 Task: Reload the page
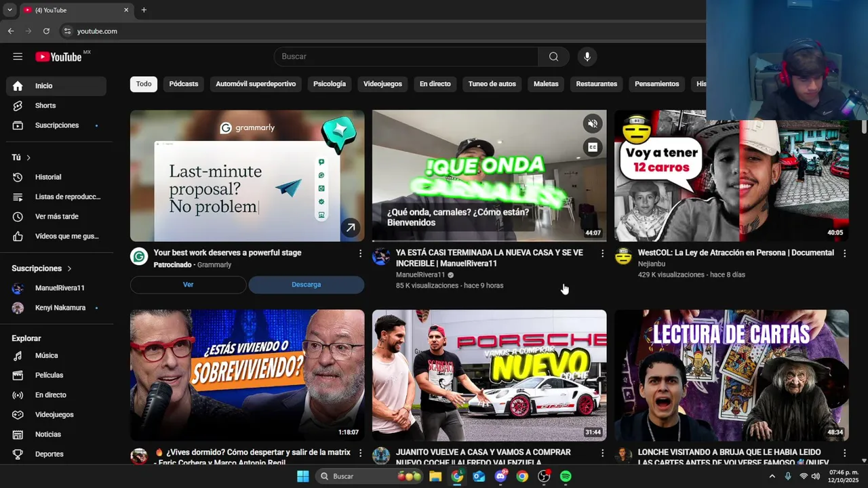(46, 31)
